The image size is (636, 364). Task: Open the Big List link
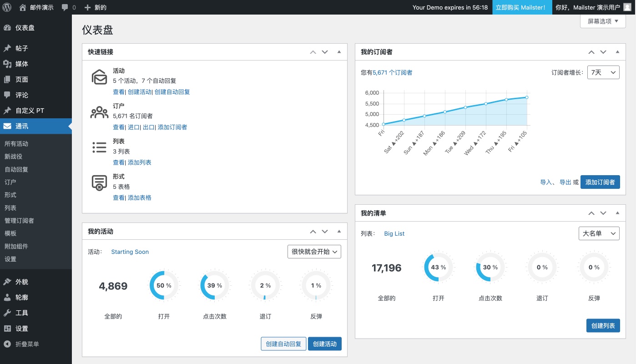click(394, 233)
